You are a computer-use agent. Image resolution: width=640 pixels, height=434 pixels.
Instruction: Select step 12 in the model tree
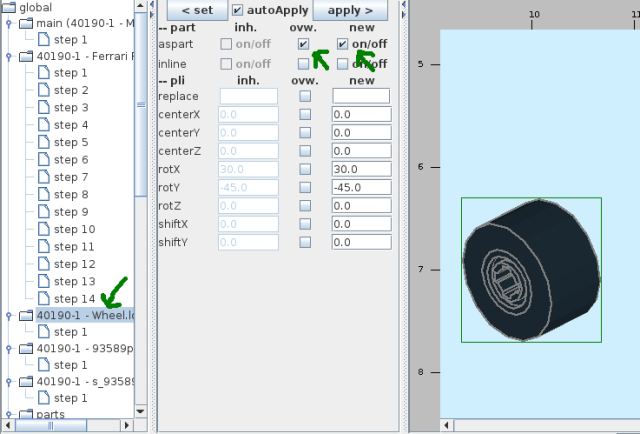[73, 264]
